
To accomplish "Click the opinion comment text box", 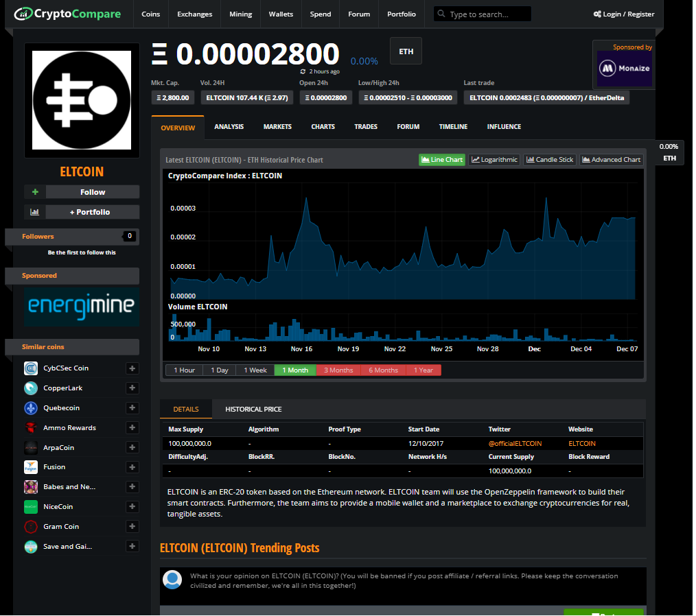I will click(403, 586).
